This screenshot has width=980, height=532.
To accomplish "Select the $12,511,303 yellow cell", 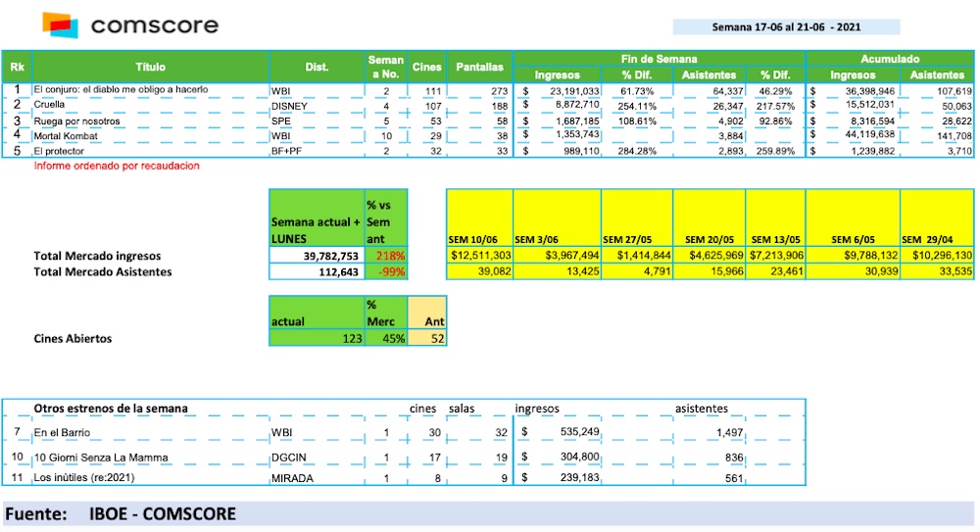I will tap(479, 255).
